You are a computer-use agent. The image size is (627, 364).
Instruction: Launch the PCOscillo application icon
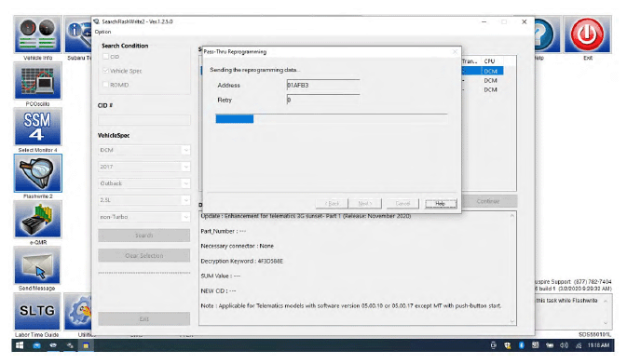[38, 80]
